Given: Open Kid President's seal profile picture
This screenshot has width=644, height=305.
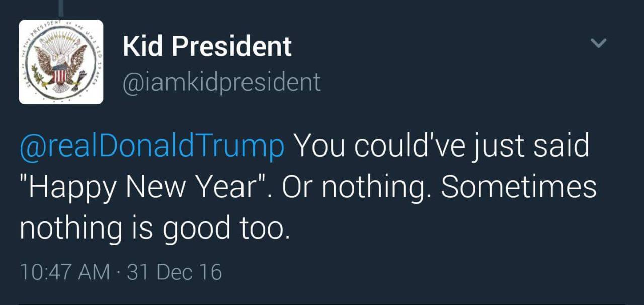Looking at the screenshot, I should pyautogui.click(x=61, y=62).
